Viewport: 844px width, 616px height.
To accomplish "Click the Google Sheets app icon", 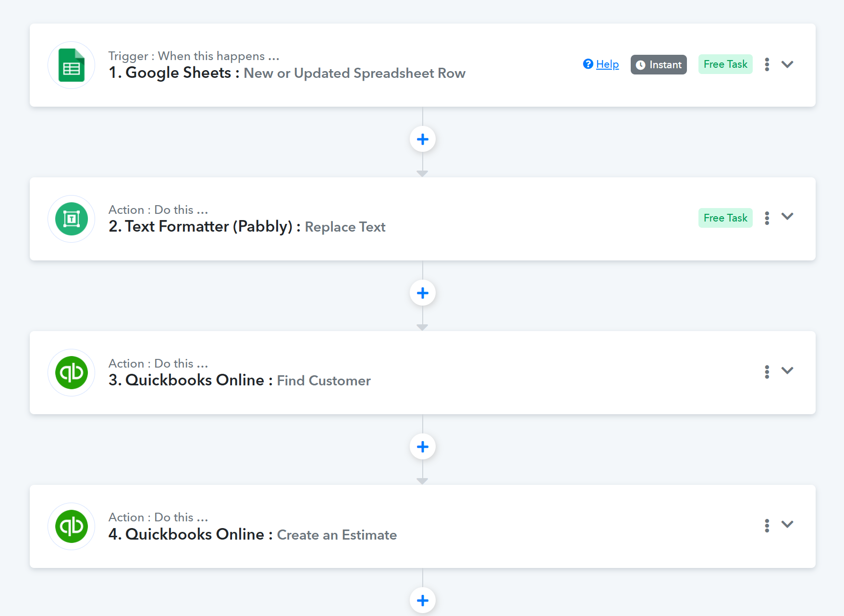I will 72,65.
